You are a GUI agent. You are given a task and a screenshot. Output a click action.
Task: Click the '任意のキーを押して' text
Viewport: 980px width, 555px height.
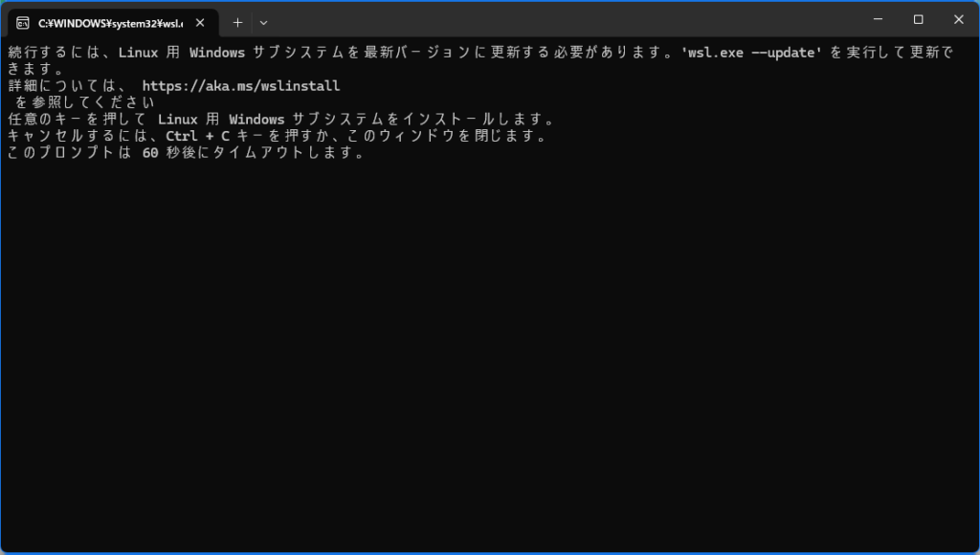[75, 120]
